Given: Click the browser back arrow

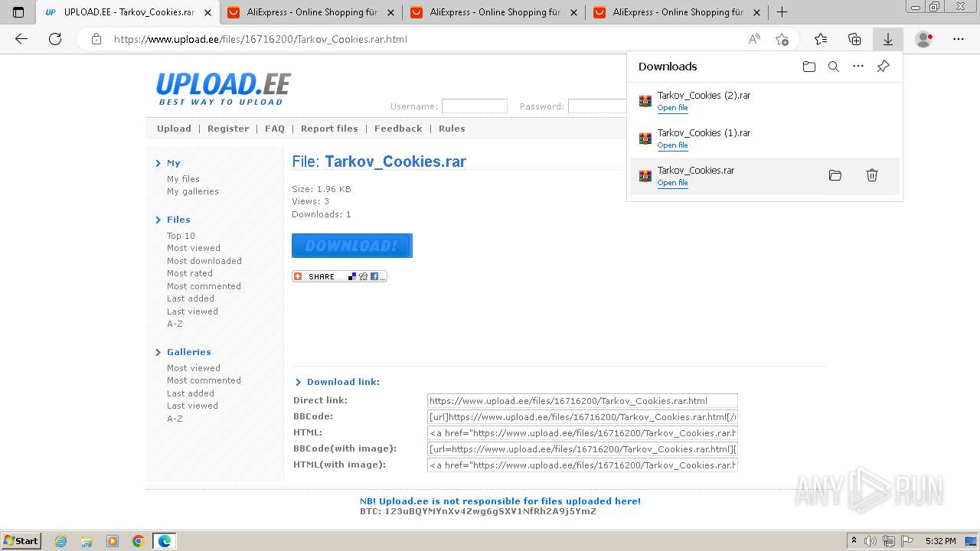Looking at the screenshot, I should (21, 39).
